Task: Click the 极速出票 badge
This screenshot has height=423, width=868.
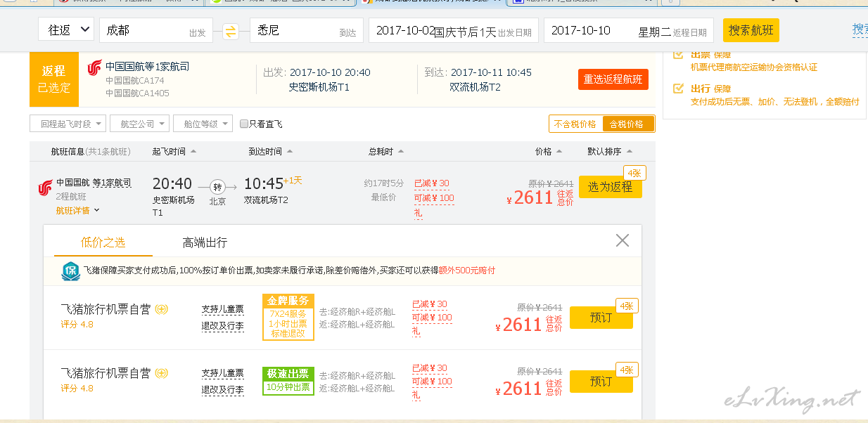Action: click(x=288, y=381)
